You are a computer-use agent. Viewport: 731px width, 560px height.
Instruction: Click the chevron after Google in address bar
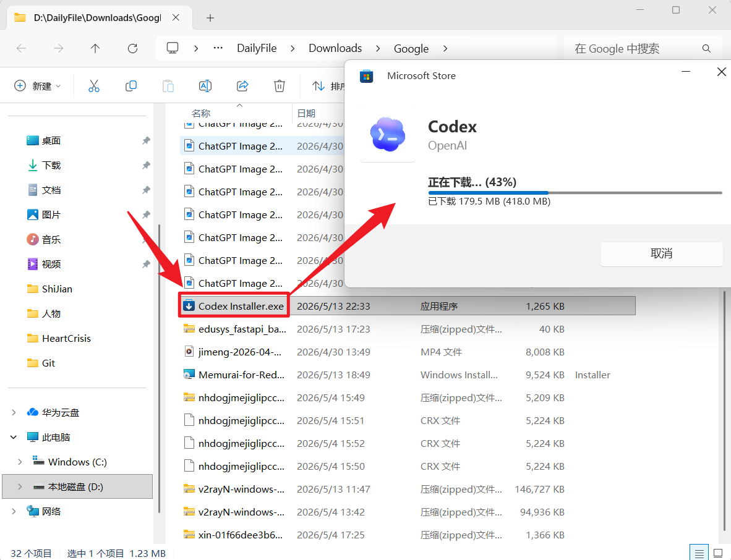[445, 48]
